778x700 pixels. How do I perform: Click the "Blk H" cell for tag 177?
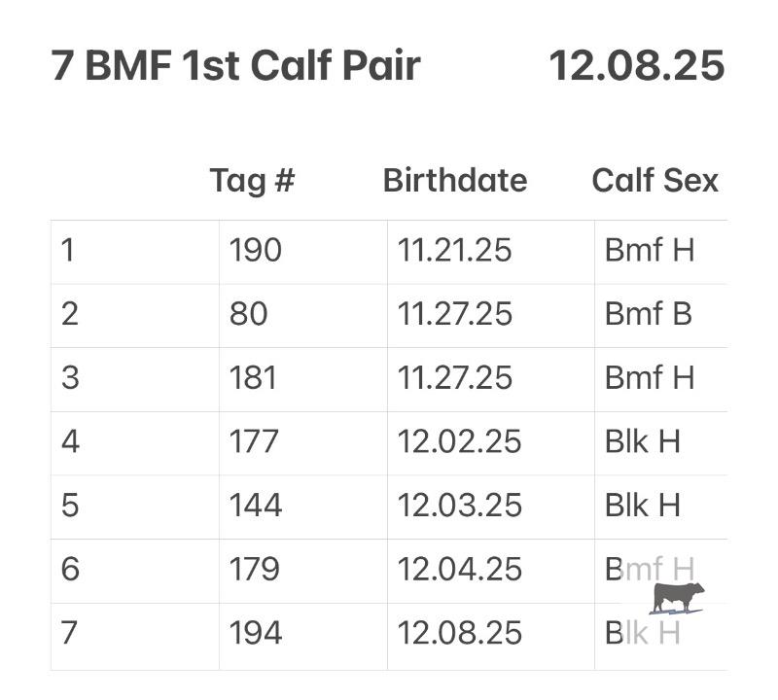coord(642,441)
